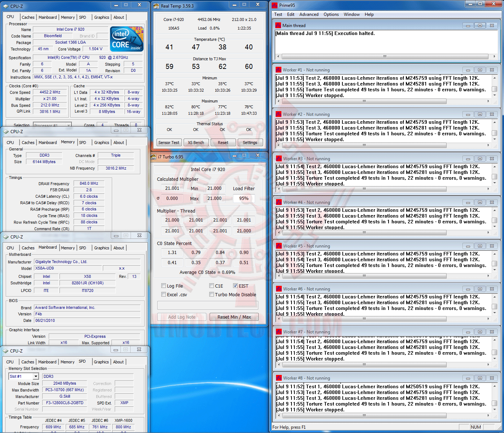Viewport: 504px width, 433px height.
Task: Click the CPU-Z title icon in the window showing Motherboard info
Action: point(6,237)
